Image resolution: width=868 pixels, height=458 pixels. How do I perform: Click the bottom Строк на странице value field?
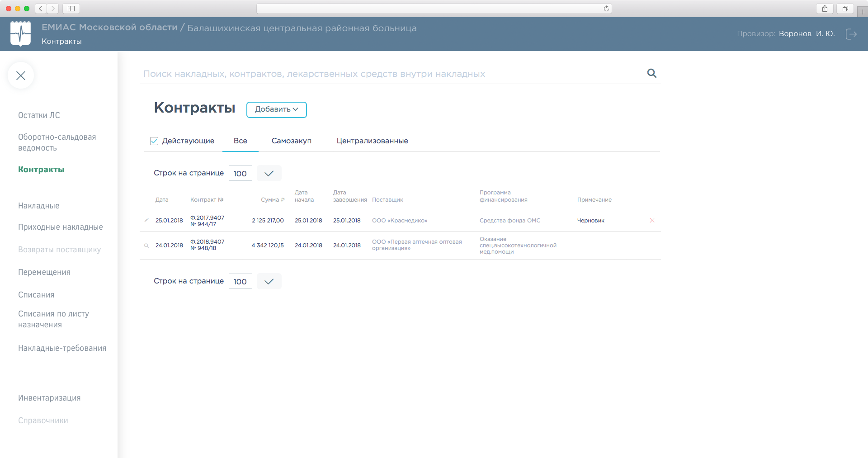[x=240, y=281]
